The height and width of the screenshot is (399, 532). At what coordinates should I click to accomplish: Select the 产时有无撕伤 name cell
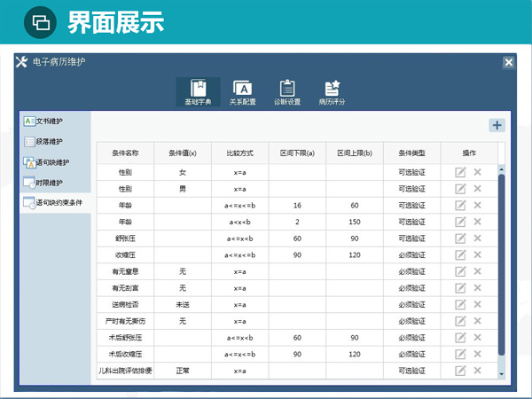(125, 321)
